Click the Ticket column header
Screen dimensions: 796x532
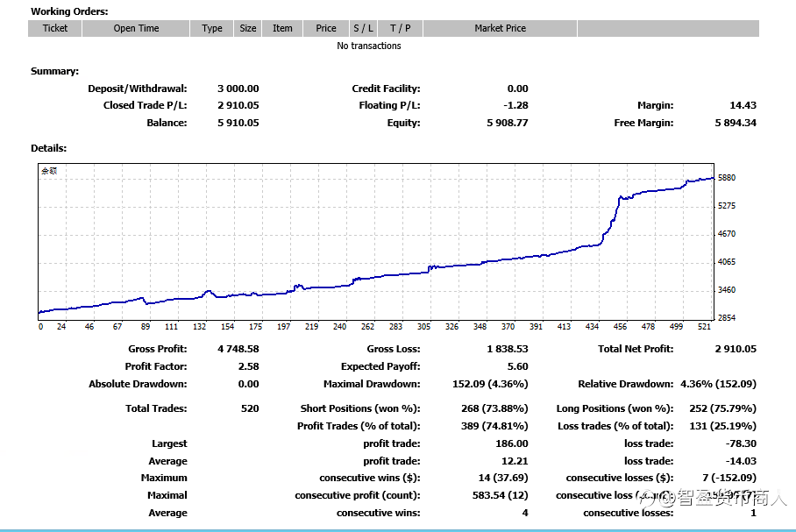click(55, 28)
